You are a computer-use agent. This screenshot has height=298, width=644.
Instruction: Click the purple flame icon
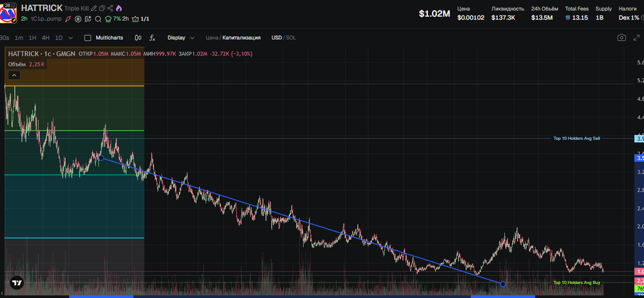pyautogui.click(x=119, y=9)
